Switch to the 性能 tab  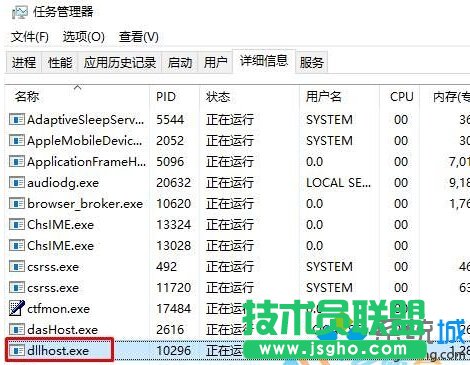60,62
